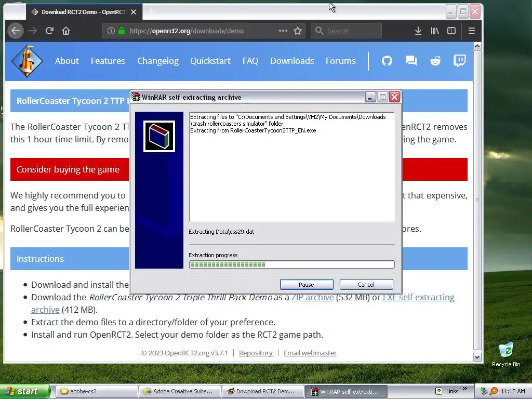The height and width of the screenshot is (399, 532).
Task: Open the Forums page in site navigation
Action: tap(341, 61)
